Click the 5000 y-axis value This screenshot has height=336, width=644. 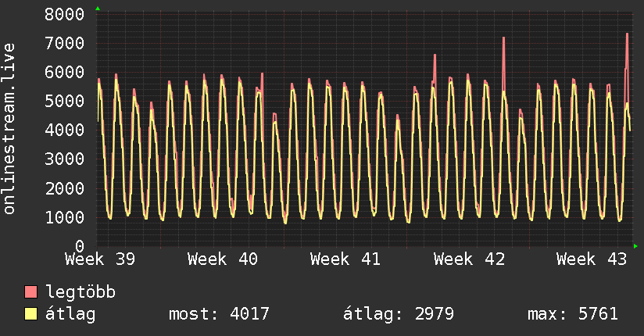pos(65,101)
